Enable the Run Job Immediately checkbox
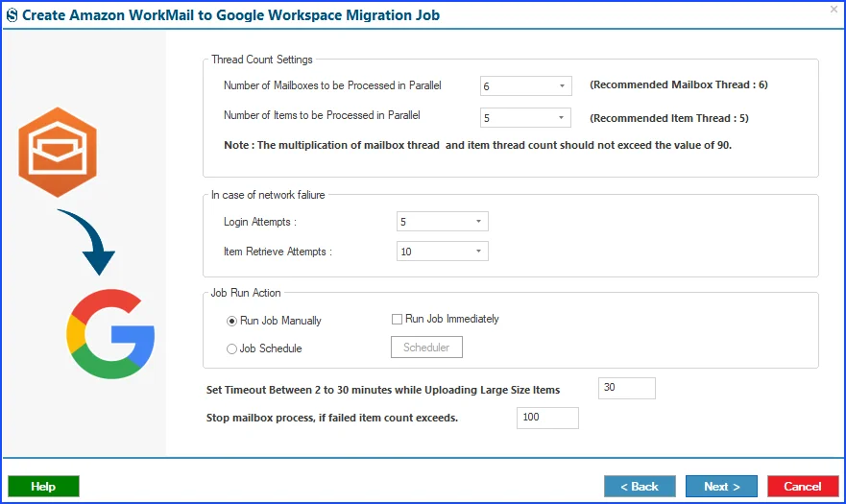 click(397, 320)
